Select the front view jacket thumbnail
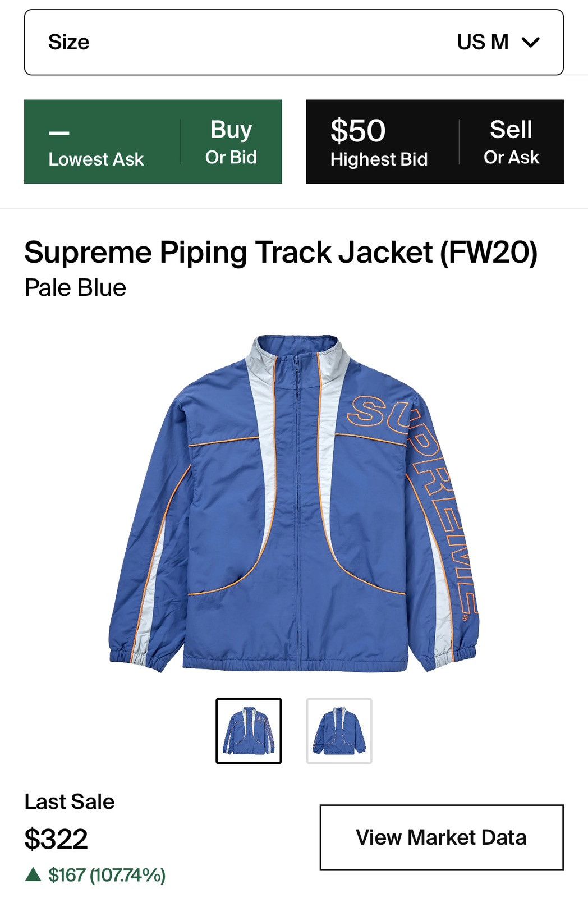Image resolution: width=588 pixels, height=898 pixels. [249, 731]
